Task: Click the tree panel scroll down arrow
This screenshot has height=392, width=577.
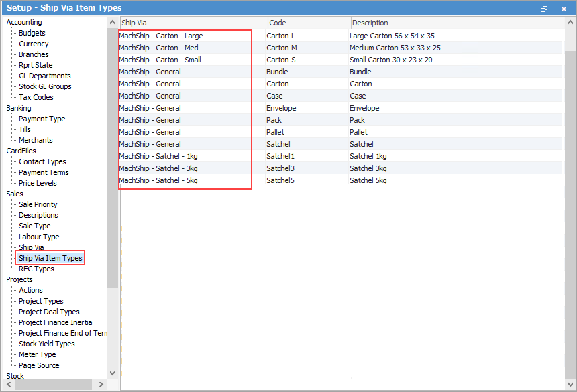Action: (112, 373)
